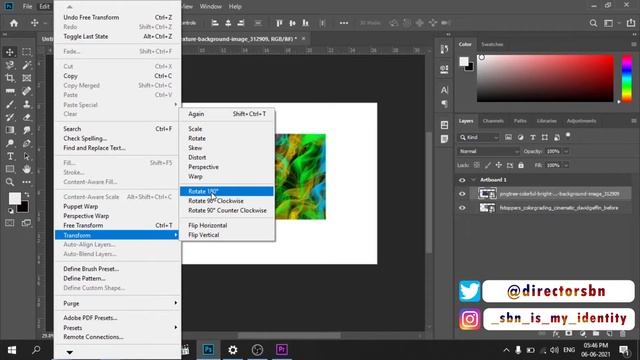640x360 pixels.
Task: Select the Pen tool
Action: tap(27, 143)
